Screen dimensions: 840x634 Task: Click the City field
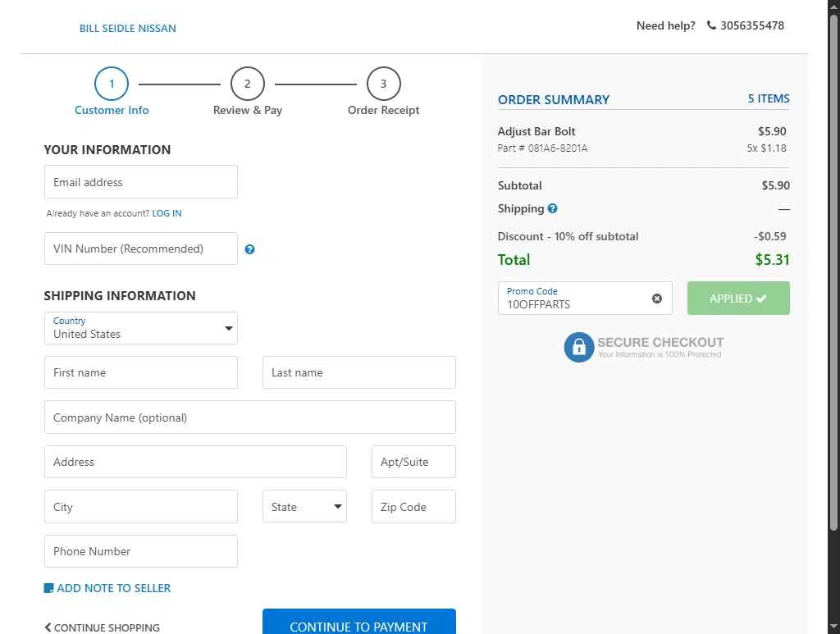141,506
